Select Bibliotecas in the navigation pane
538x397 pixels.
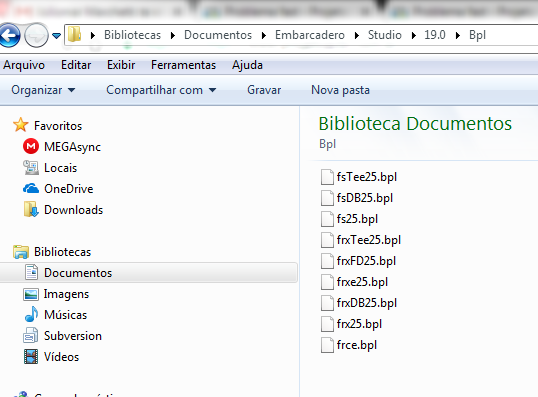click(x=62, y=252)
